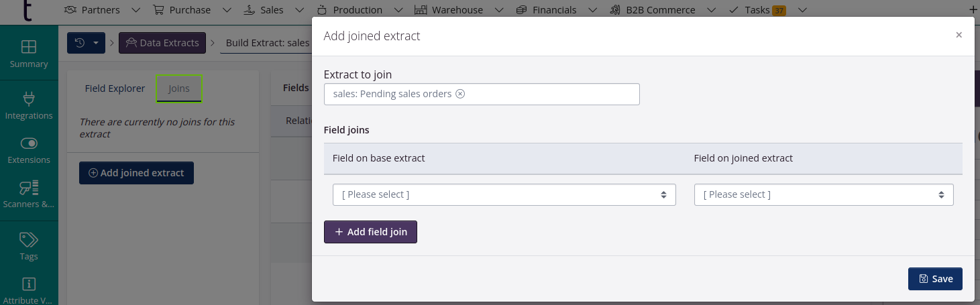
Task: Switch to the Field Explorer tab
Action: (x=115, y=88)
